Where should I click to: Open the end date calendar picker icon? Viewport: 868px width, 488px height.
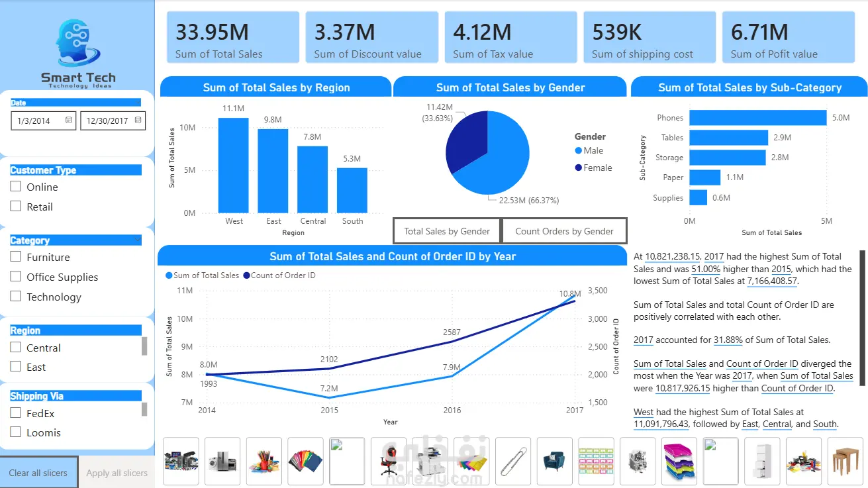pos(138,121)
